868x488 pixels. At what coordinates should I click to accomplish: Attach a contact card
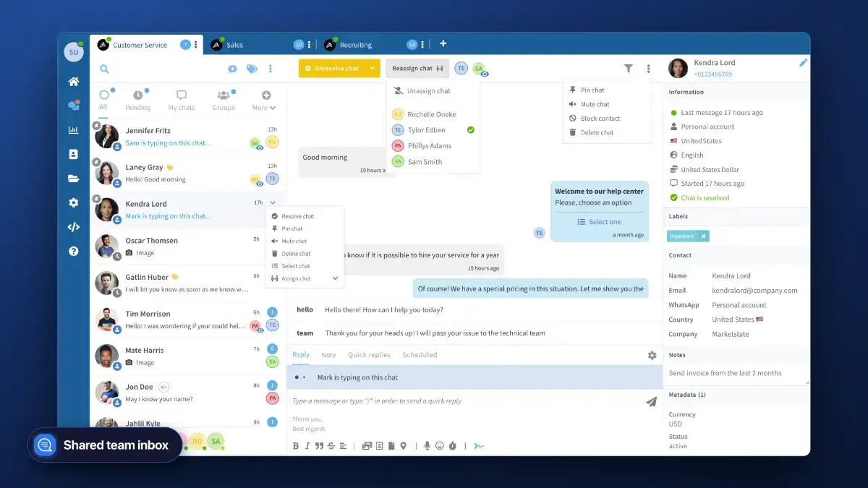coord(379,446)
